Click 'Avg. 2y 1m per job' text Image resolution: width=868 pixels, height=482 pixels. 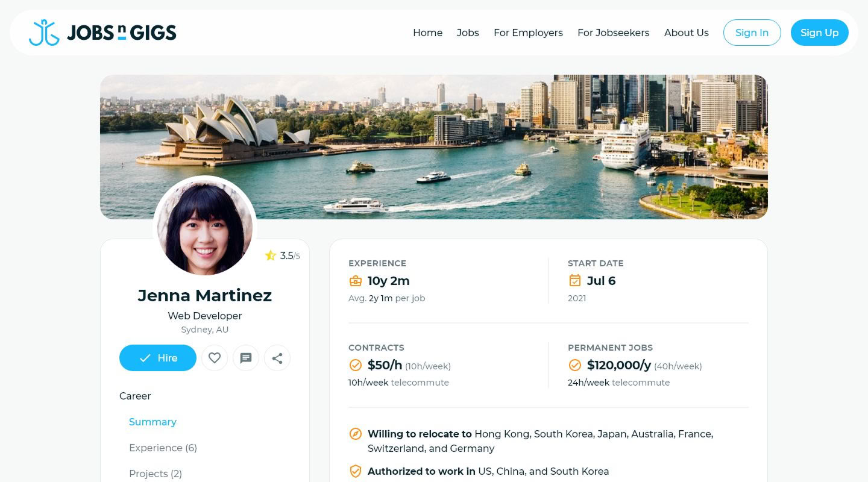387,298
